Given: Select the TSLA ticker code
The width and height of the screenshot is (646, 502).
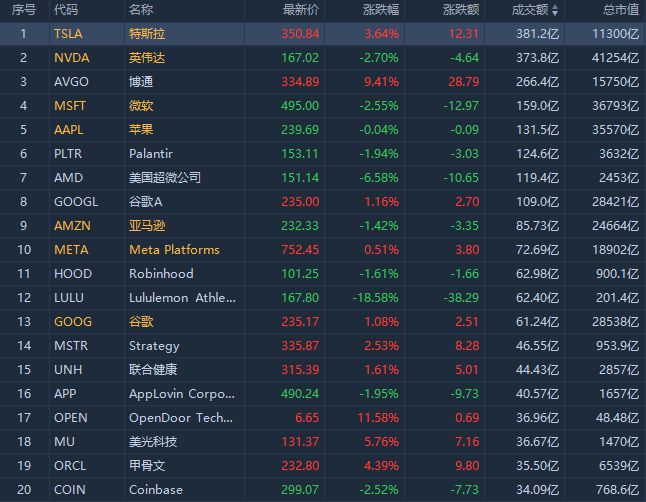Looking at the screenshot, I should pyautogui.click(x=68, y=34).
